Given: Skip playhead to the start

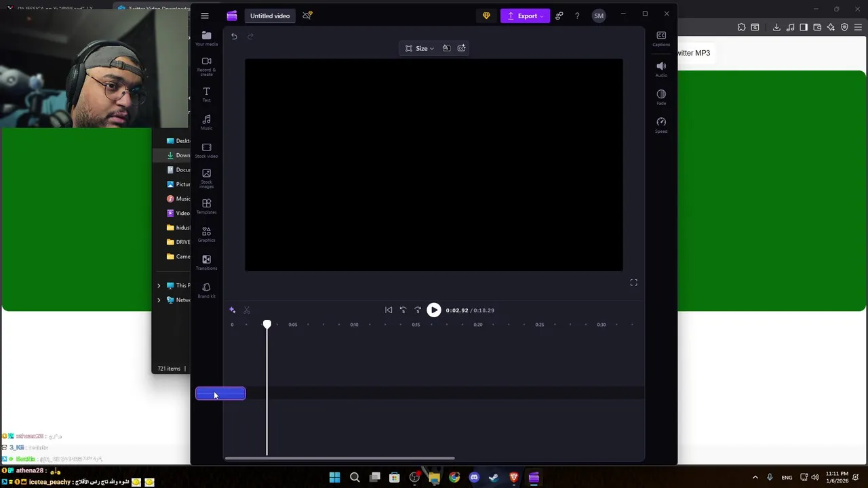Looking at the screenshot, I should coord(389,310).
